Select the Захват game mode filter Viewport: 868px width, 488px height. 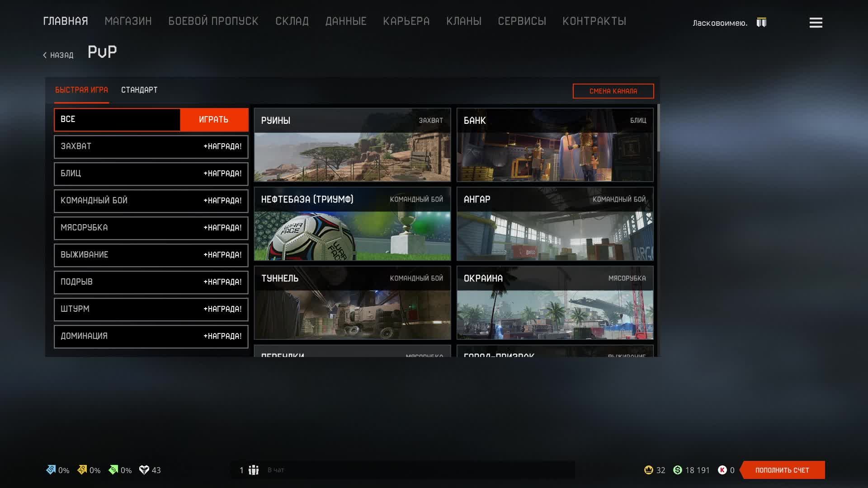[151, 146]
